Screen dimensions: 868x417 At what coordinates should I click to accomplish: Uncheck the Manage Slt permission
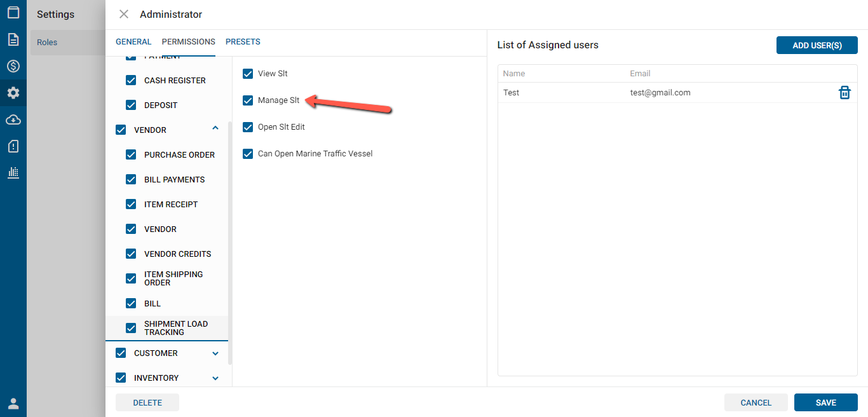click(248, 100)
